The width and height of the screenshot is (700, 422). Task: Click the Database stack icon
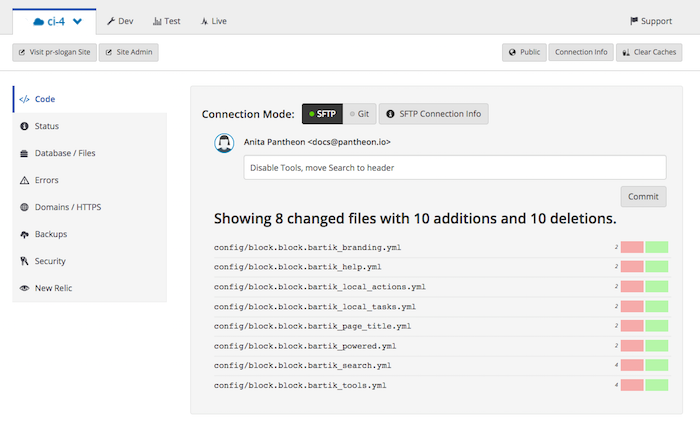click(24, 154)
